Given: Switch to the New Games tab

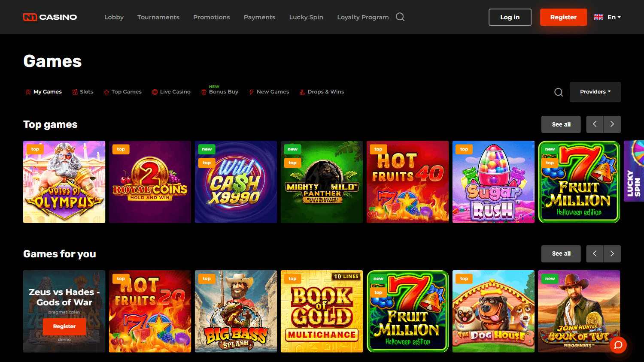Looking at the screenshot, I should 269,92.
